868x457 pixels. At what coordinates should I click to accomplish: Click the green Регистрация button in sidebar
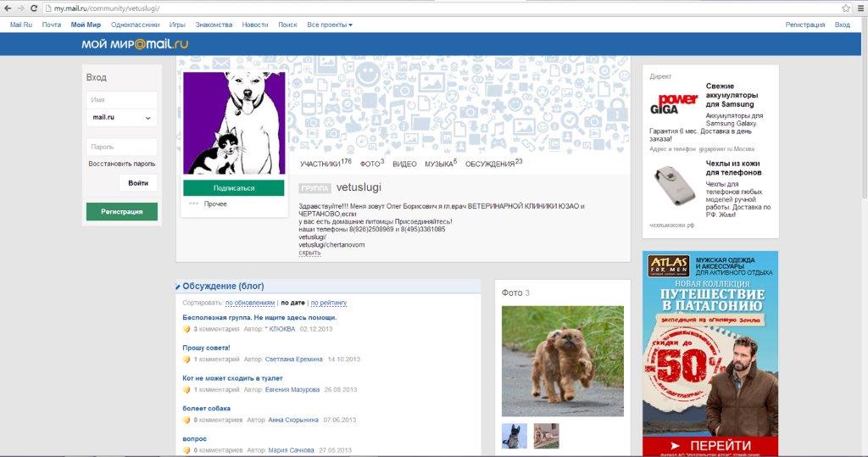pos(122,212)
